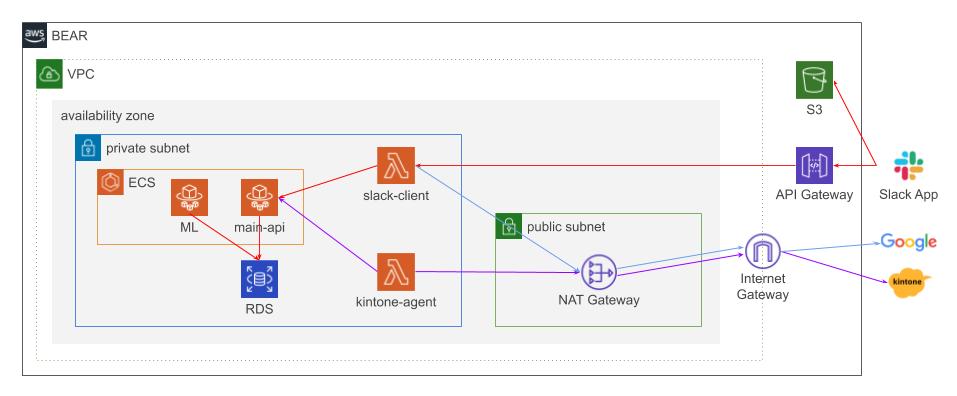
Task: Click the slack-client text label
Action: [395, 196]
